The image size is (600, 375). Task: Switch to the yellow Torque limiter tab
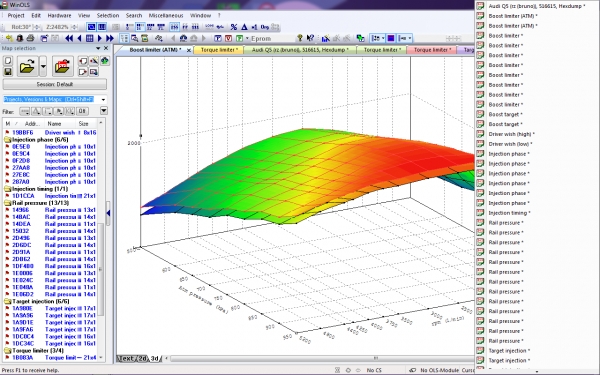click(x=219, y=50)
